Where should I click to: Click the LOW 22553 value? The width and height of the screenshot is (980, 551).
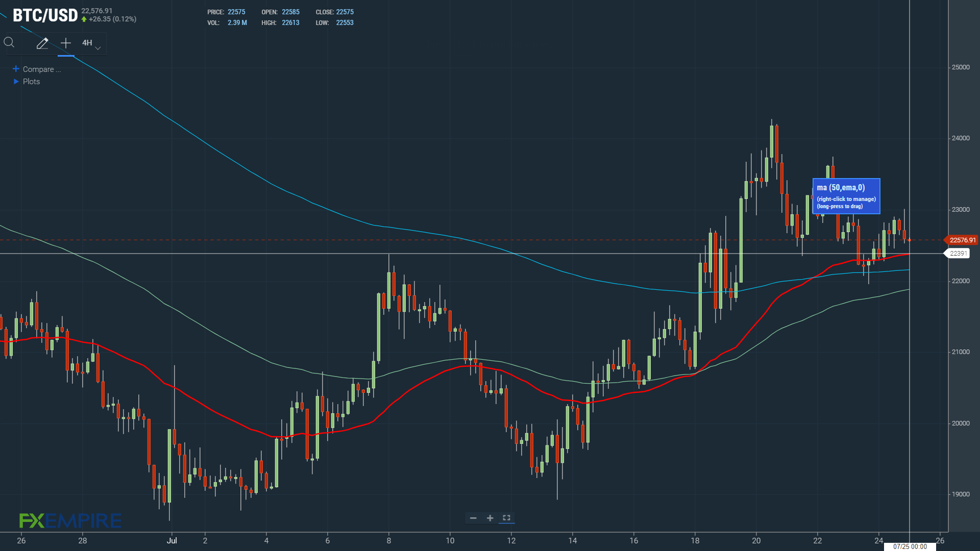(345, 23)
